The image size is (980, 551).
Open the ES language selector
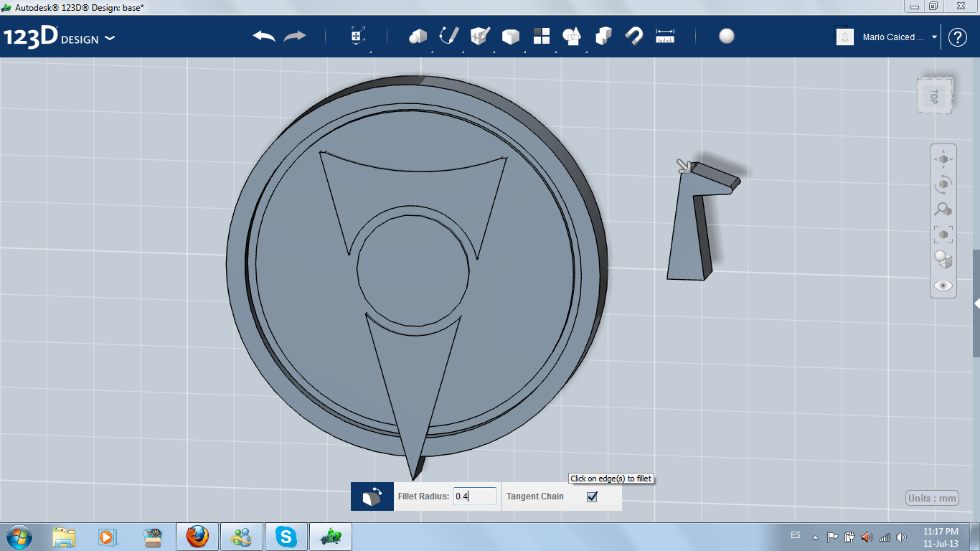796,536
